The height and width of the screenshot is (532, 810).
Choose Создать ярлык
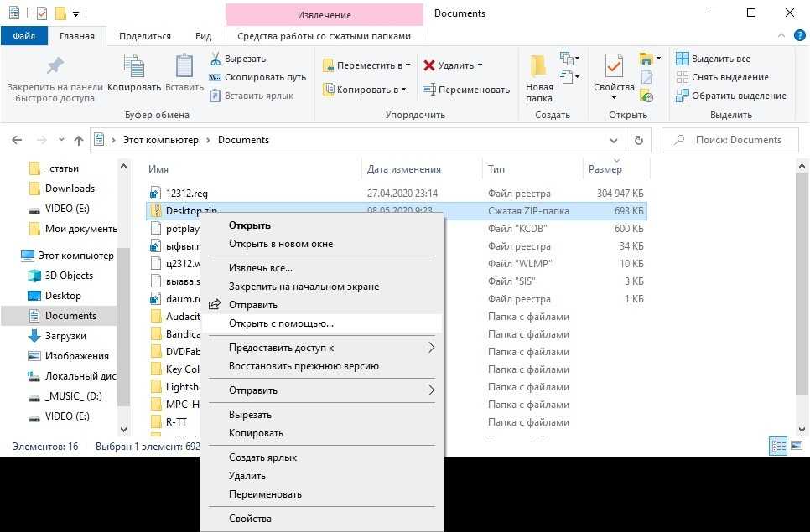(321, 457)
